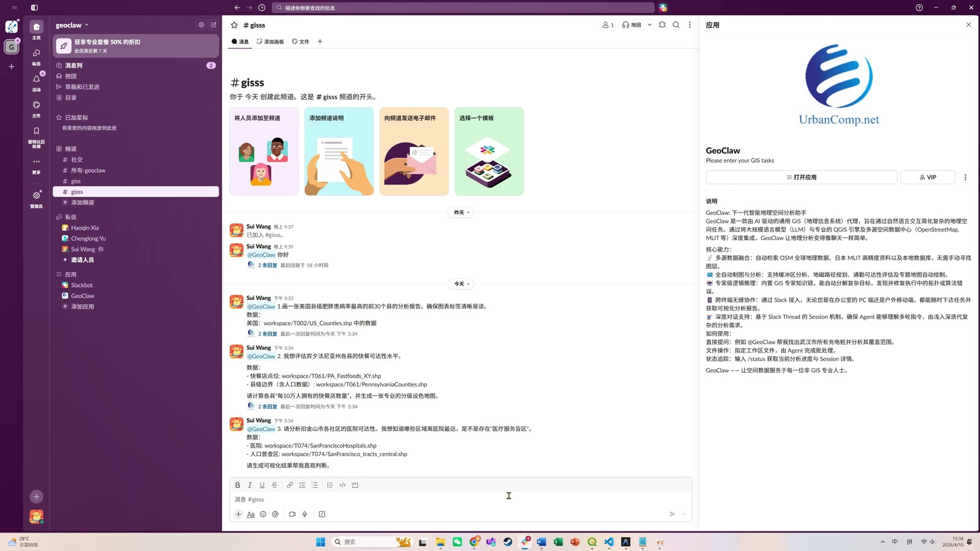Open workspace sidebar settings gear
Viewport: 980px width, 551px height.
[201, 25]
